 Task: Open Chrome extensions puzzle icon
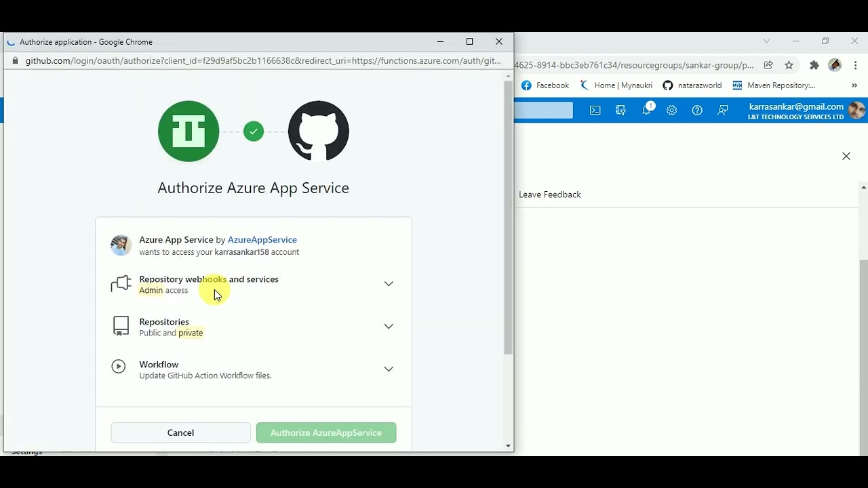coord(814,65)
